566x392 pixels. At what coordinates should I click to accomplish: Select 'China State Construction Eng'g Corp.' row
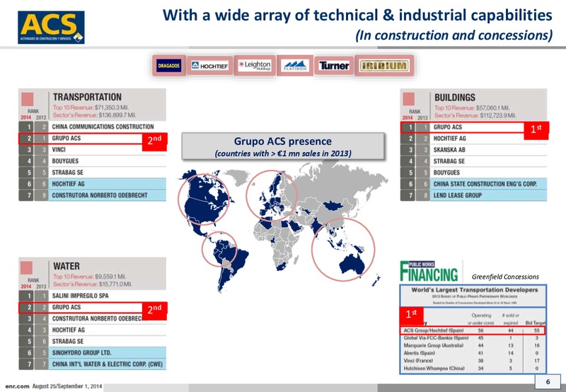473,184
